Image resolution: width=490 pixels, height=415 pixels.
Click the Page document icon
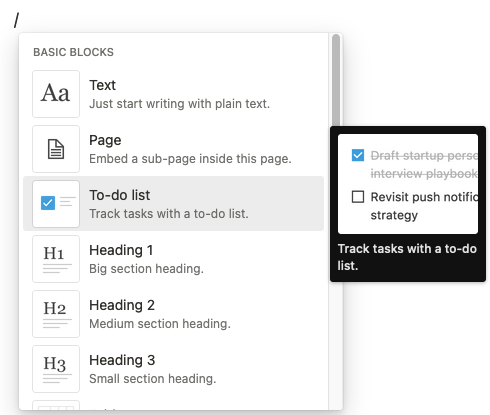coord(56,149)
